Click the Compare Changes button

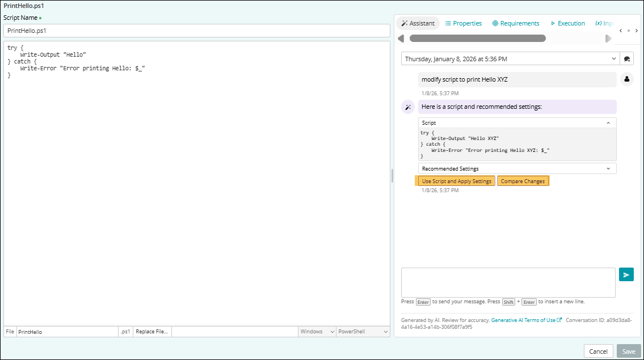pyautogui.click(x=523, y=181)
